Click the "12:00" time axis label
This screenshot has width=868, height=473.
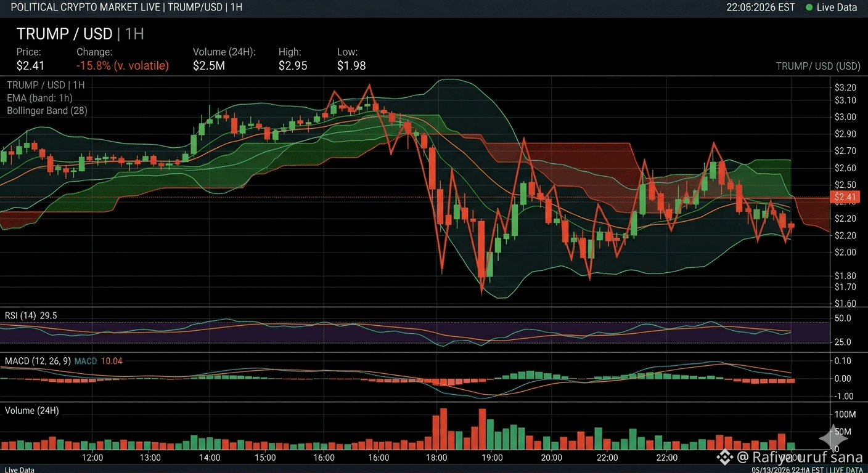click(92, 458)
